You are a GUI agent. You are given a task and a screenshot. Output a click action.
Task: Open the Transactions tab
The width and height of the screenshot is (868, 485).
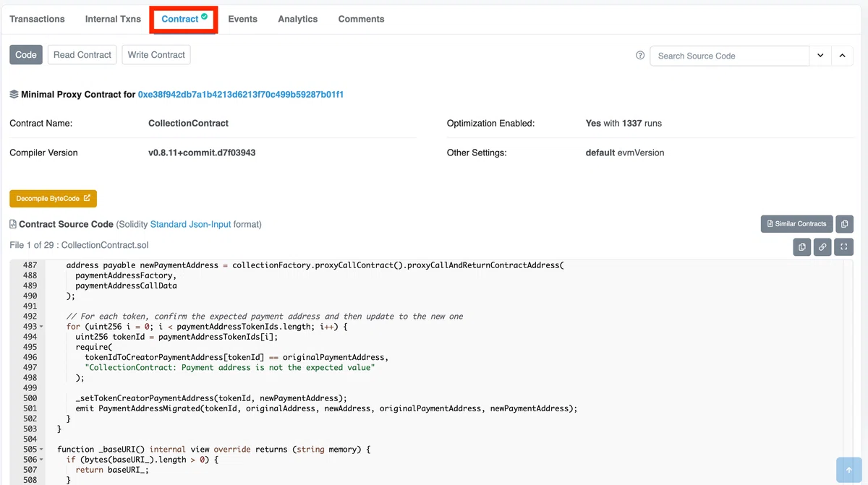(x=37, y=19)
